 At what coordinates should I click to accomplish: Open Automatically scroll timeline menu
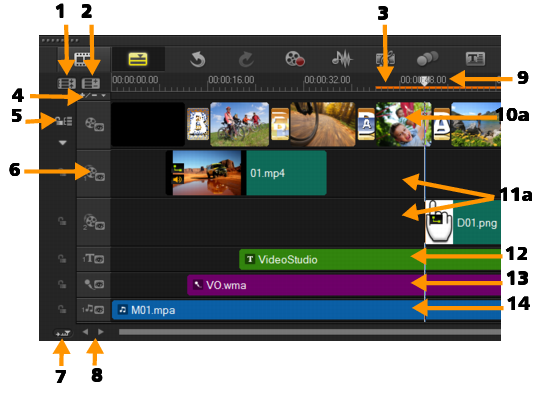tap(63, 332)
